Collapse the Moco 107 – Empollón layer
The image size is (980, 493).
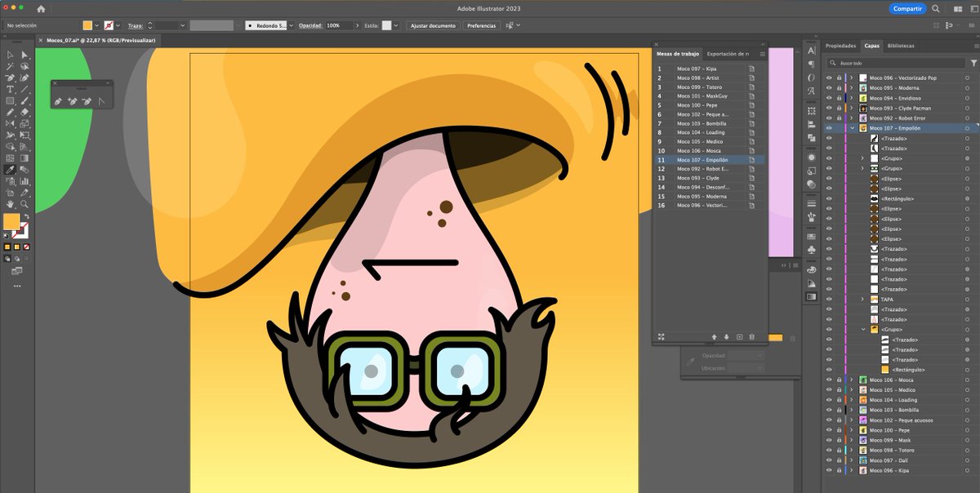point(852,128)
